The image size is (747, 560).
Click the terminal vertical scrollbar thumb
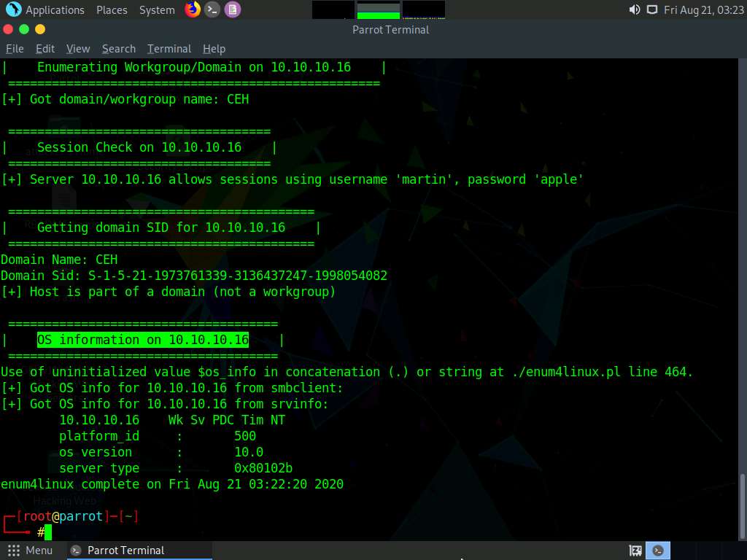tap(743, 506)
